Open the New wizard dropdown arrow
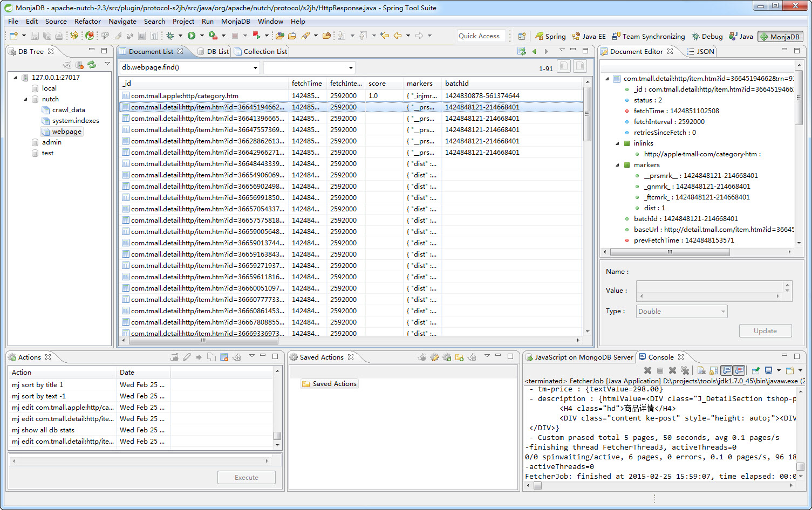The width and height of the screenshot is (812, 510). (24, 36)
